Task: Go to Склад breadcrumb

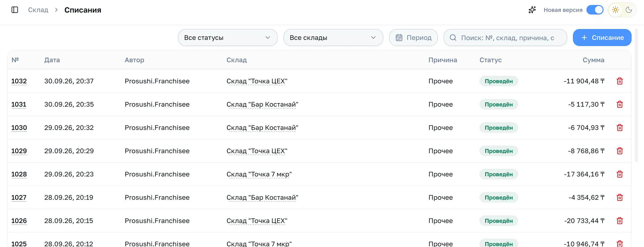Action: (38, 10)
